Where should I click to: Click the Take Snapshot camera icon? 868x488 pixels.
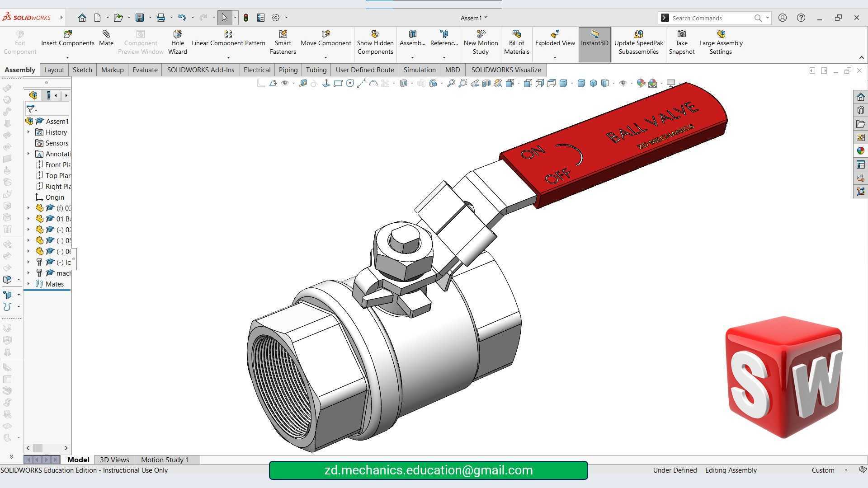[681, 34]
